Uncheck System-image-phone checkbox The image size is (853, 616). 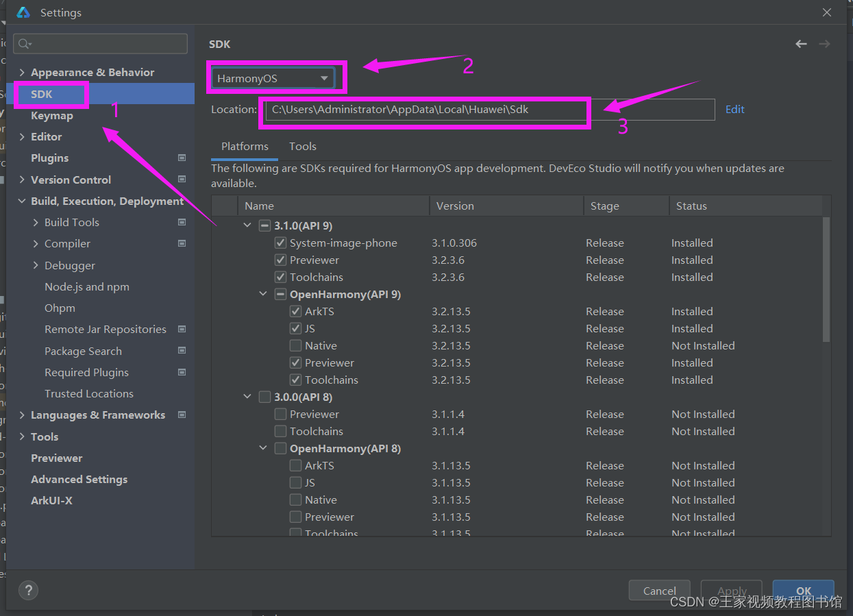point(280,243)
